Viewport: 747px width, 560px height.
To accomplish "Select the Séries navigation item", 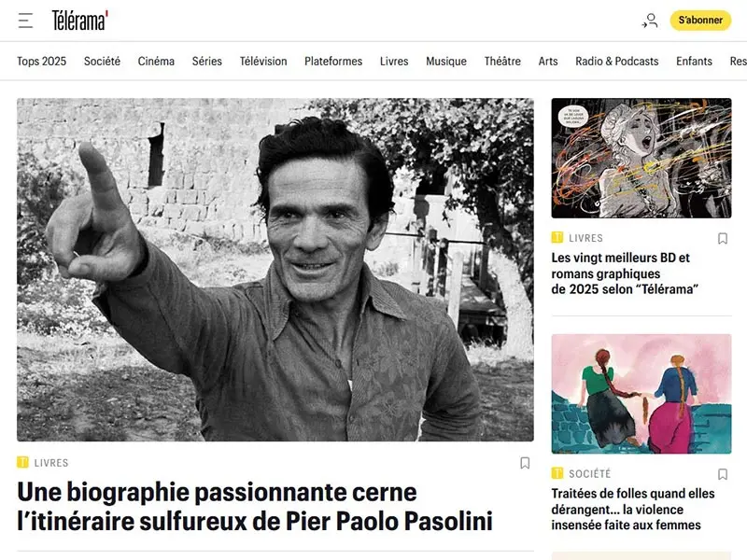I will [206, 62].
